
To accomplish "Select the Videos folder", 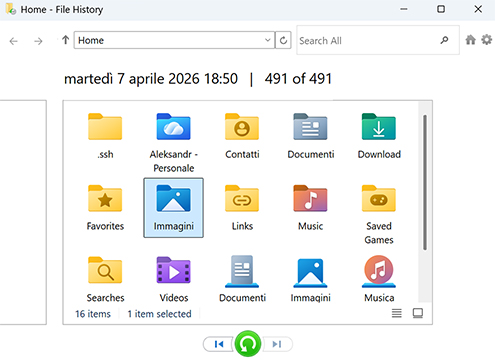I will click(173, 279).
